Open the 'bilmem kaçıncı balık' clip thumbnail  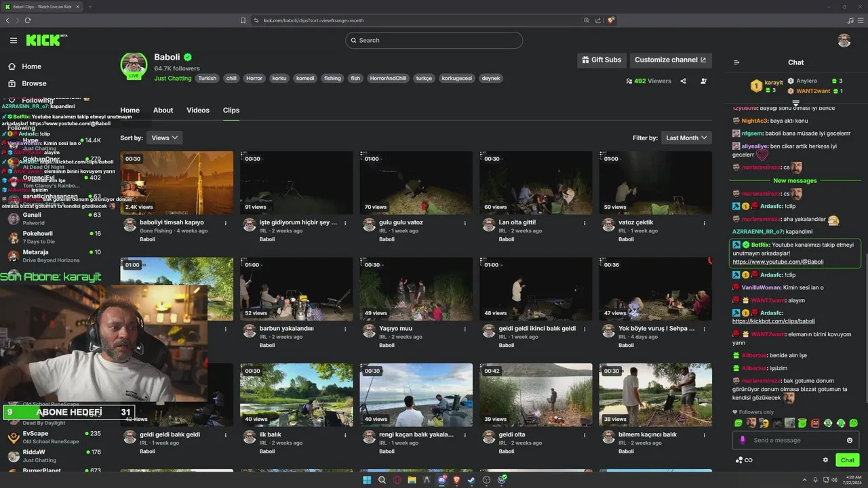655,394
